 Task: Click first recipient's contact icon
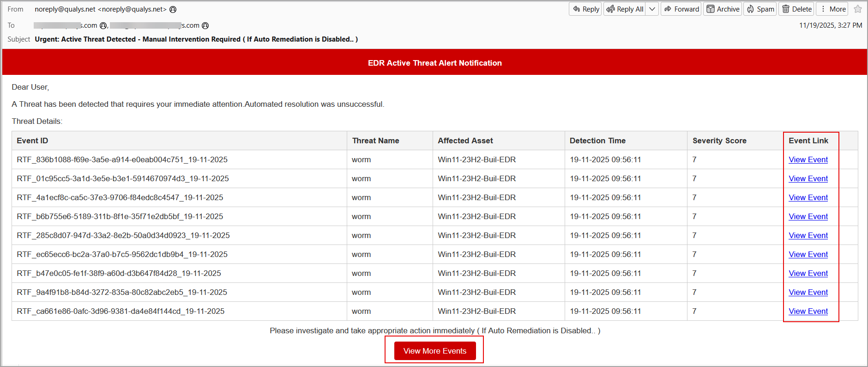[x=103, y=26]
